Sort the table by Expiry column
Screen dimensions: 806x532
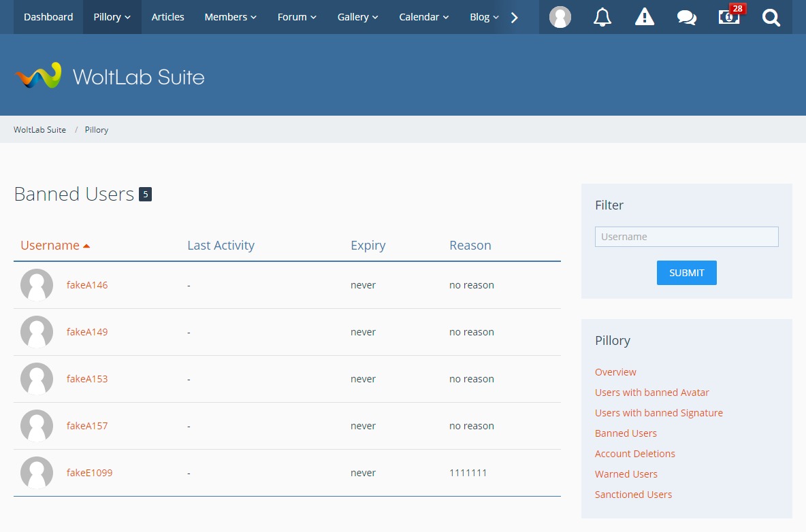click(368, 246)
